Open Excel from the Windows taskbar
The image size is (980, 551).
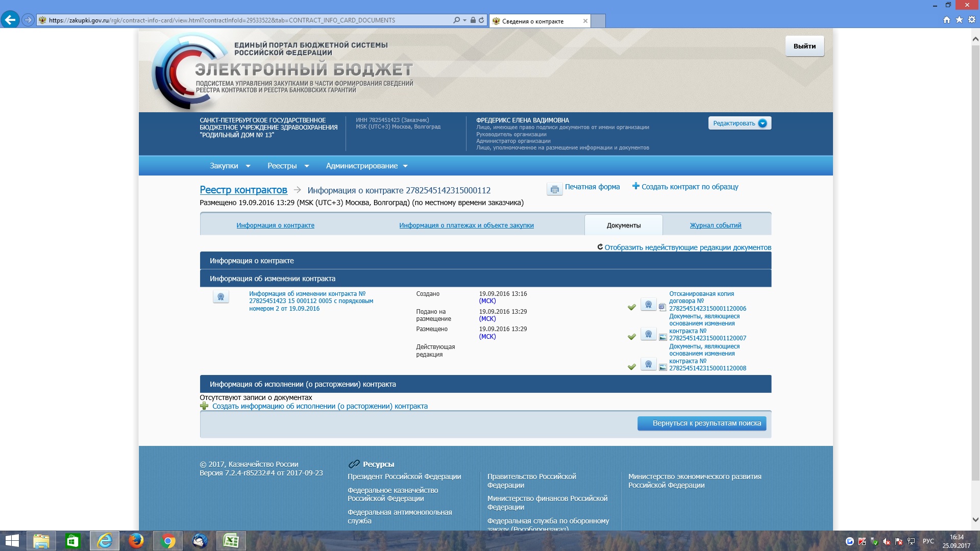coord(231,541)
